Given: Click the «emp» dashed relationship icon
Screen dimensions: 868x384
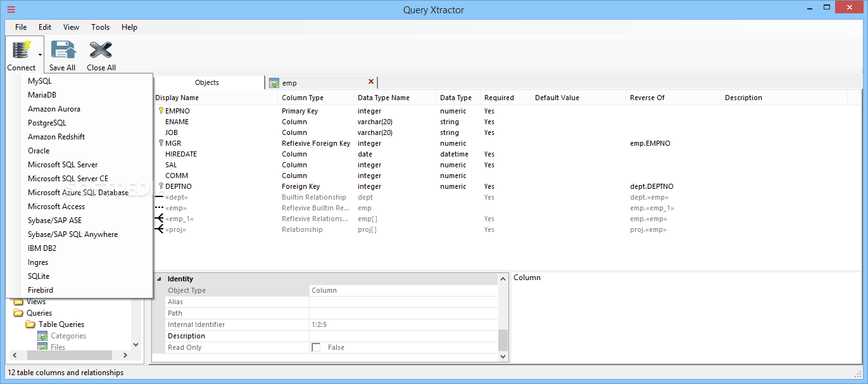Looking at the screenshot, I should point(159,208).
